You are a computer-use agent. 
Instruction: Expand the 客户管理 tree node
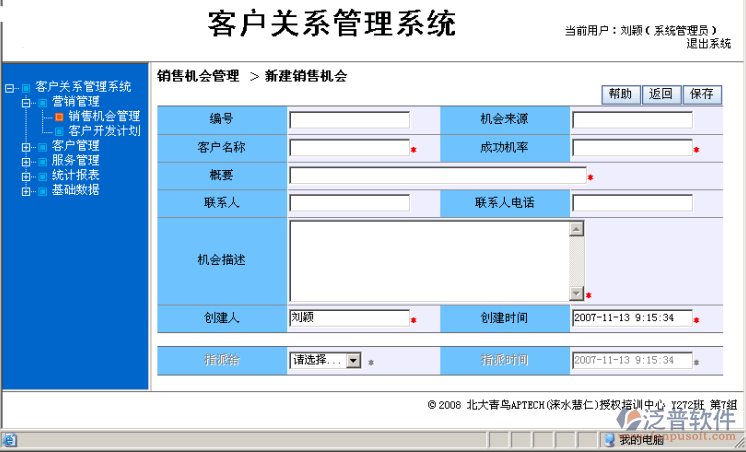26,146
